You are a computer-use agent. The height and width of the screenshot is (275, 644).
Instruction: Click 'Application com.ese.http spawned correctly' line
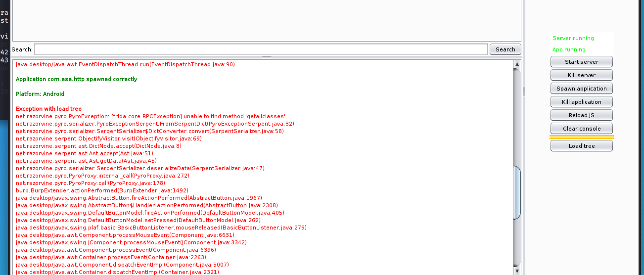(77, 79)
